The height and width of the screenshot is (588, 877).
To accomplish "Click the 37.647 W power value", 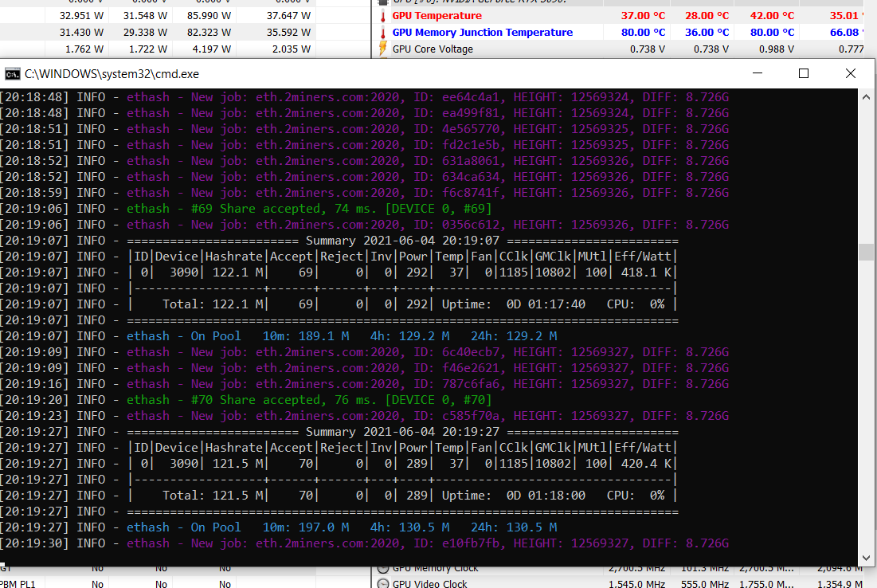I will 288,16.
